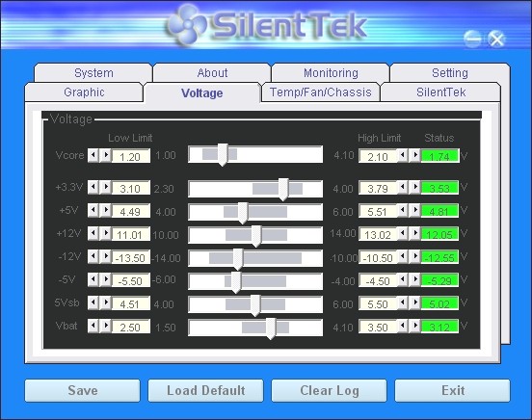Increase the +12V low limit with right arrow
Viewport: 532px width, 420px height.
(x=105, y=233)
